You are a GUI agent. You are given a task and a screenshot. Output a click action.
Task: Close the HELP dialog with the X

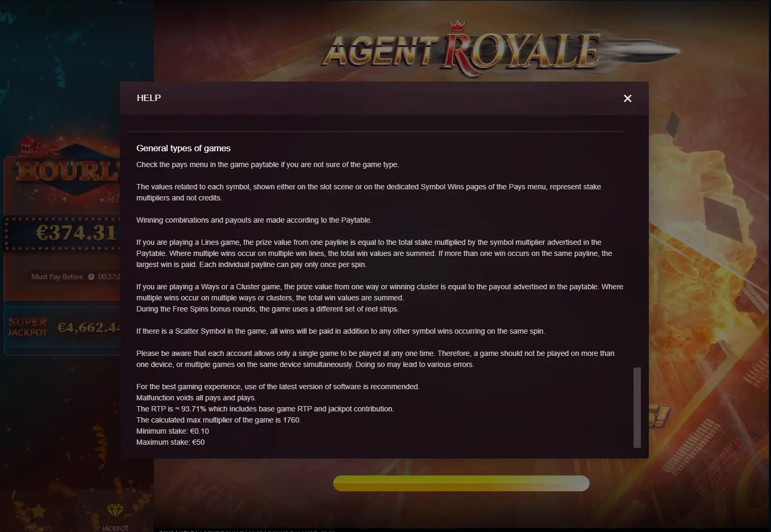[x=627, y=98]
